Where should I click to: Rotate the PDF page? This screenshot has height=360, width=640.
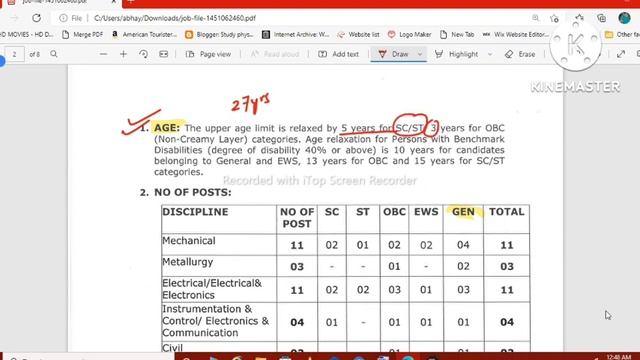(143, 54)
